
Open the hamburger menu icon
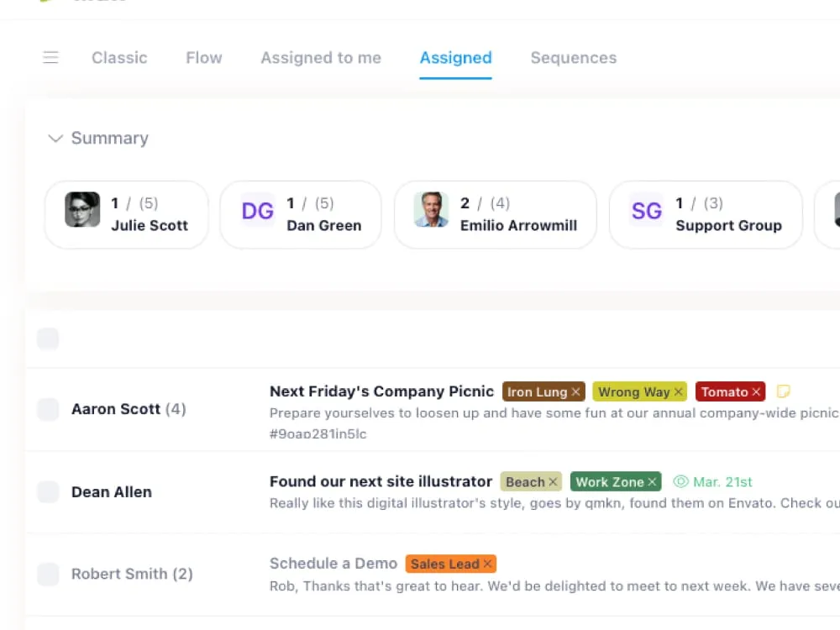[x=50, y=57]
